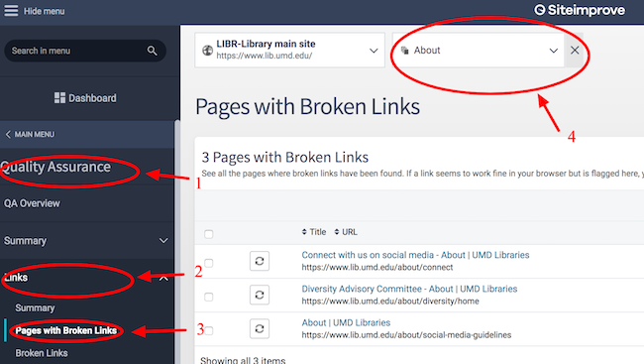644x364 pixels.
Task: Recheck the About | UMD Libraries page
Action: 260,328
